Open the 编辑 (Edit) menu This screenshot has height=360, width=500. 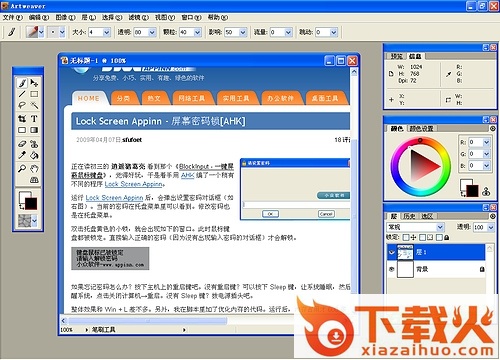pos(39,17)
